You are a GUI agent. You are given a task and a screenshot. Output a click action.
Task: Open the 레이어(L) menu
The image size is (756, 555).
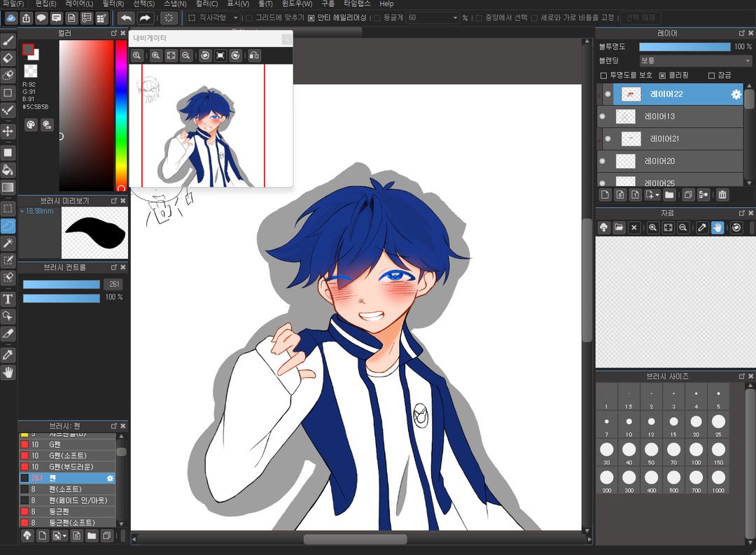(79, 4)
